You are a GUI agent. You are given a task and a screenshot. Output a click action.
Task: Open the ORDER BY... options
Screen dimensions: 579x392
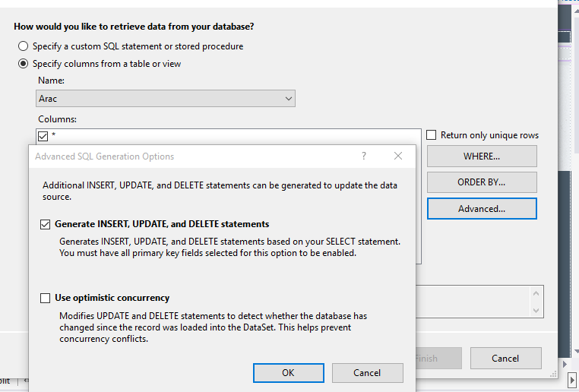pyautogui.click(x=481, y=182)
